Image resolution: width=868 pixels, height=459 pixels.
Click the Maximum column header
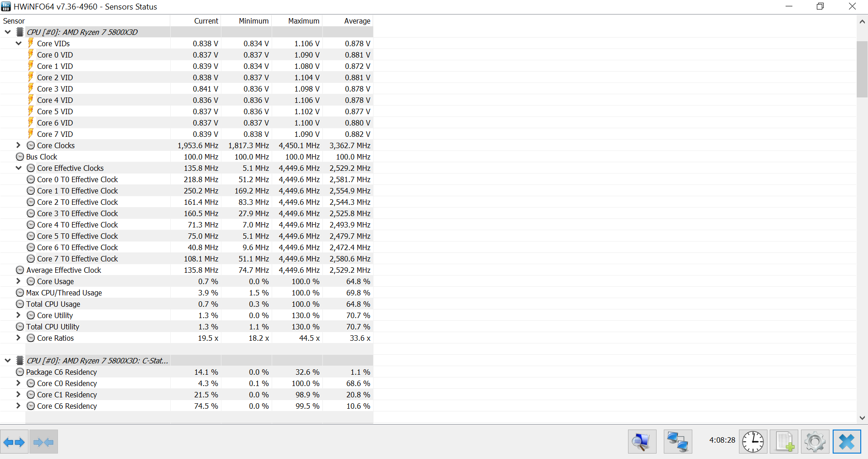[x=297, y=21]
